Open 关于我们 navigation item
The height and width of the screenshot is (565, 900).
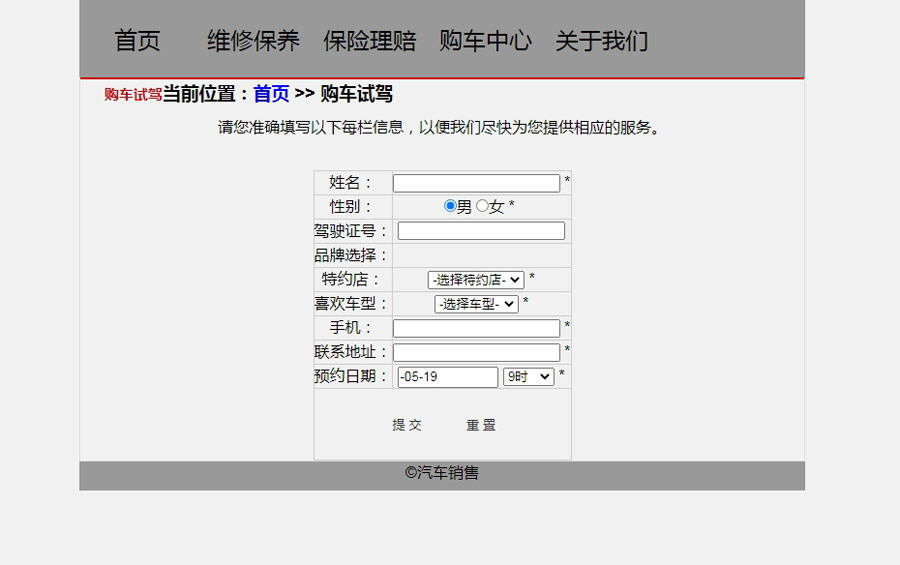click(602, 41)
